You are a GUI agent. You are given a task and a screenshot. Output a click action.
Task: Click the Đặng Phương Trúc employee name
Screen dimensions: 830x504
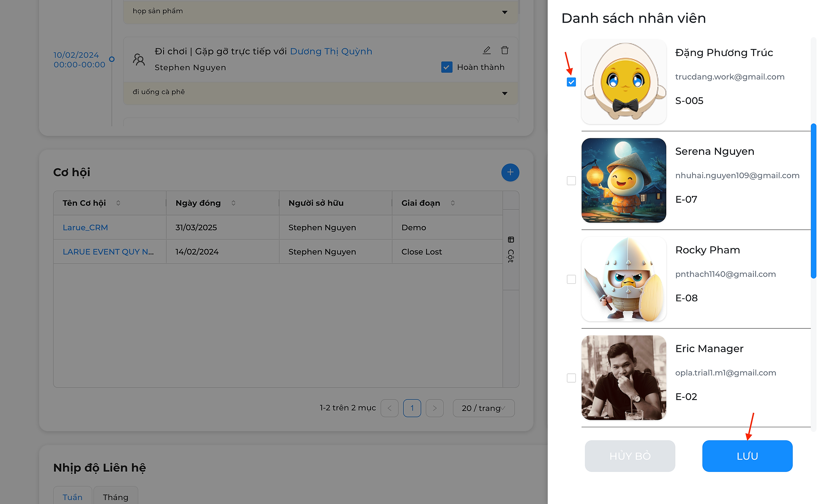[724, 52]
